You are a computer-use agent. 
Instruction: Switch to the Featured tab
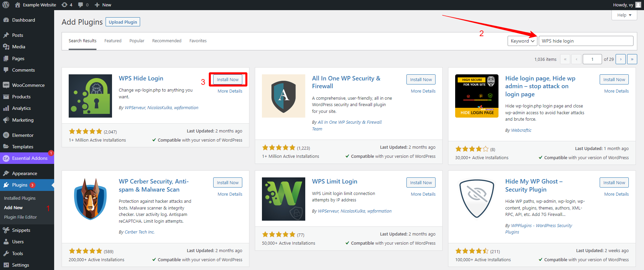[x=113, y=41]
